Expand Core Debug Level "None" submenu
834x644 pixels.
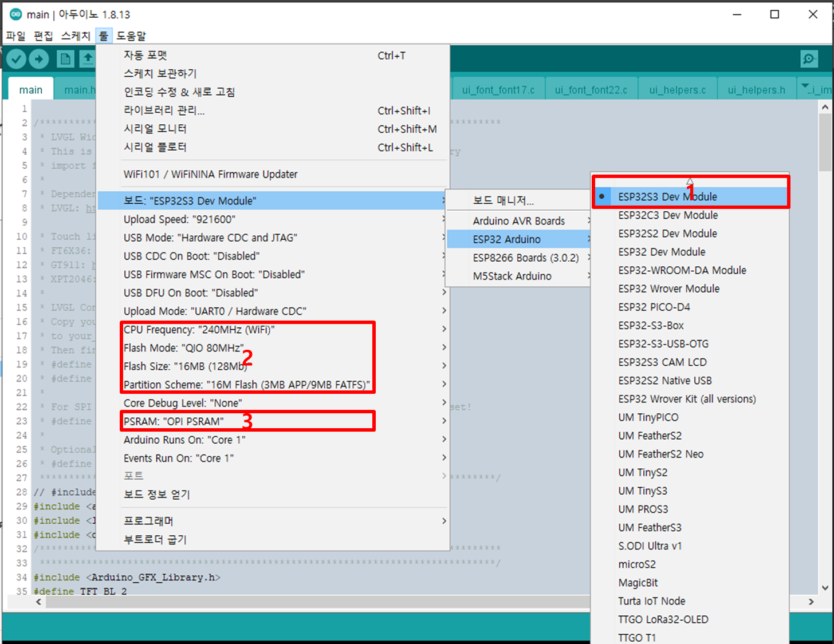273,403
